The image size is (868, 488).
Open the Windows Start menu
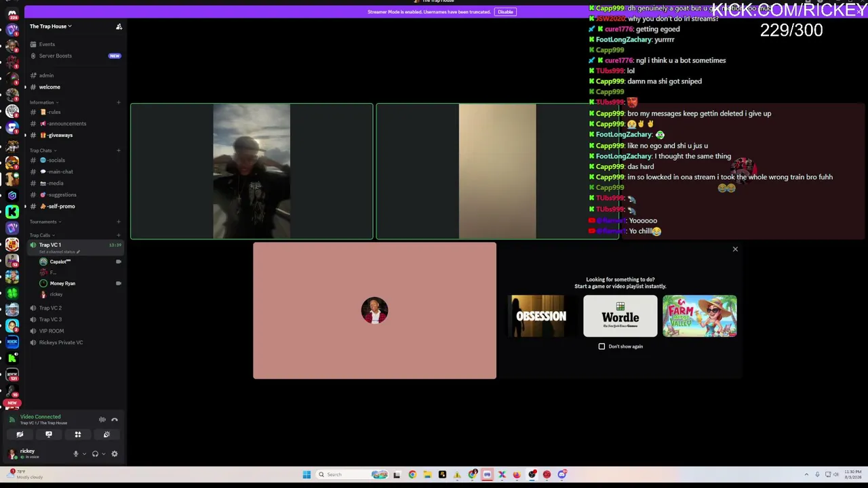(307, 474)
